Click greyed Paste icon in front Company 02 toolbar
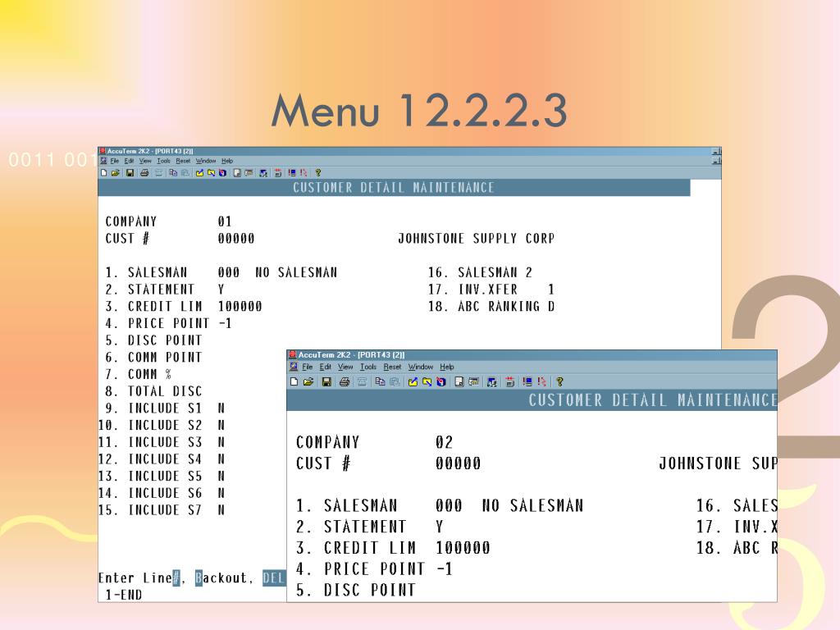Viewport: 840px width, 630px height. [x=395, y=382]
